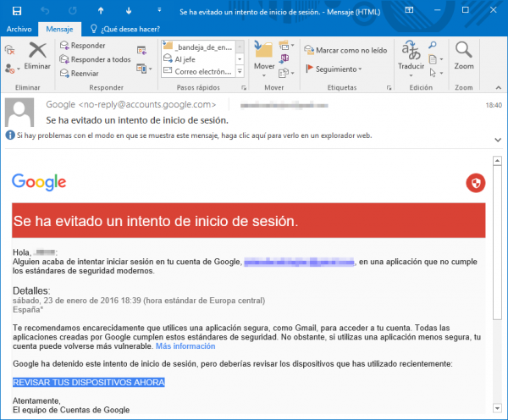Click the Undo arrow in title bar

click(45, 11)
